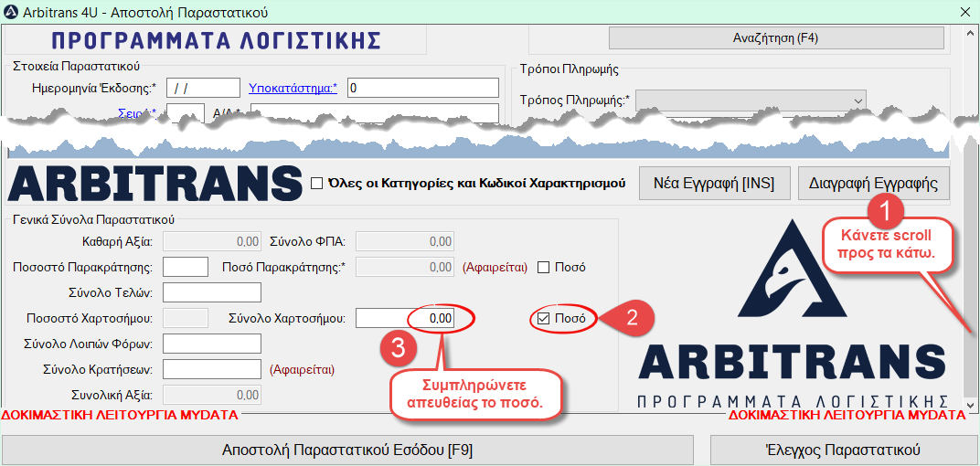
Task: Click the Καθαρή Αξία read-only field
Action: pyautogui.click(x=211, y=241)
